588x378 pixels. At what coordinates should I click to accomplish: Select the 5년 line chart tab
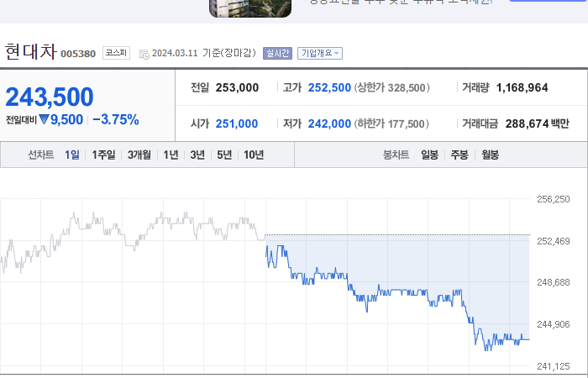click(224, 155)
